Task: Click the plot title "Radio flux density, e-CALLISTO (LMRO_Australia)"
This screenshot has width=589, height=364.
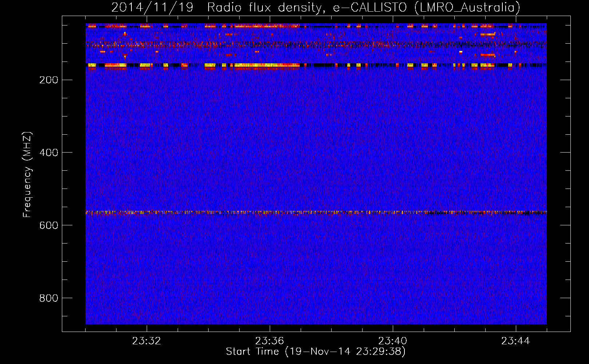Action: pyautogui.click(x=364, y=8)
